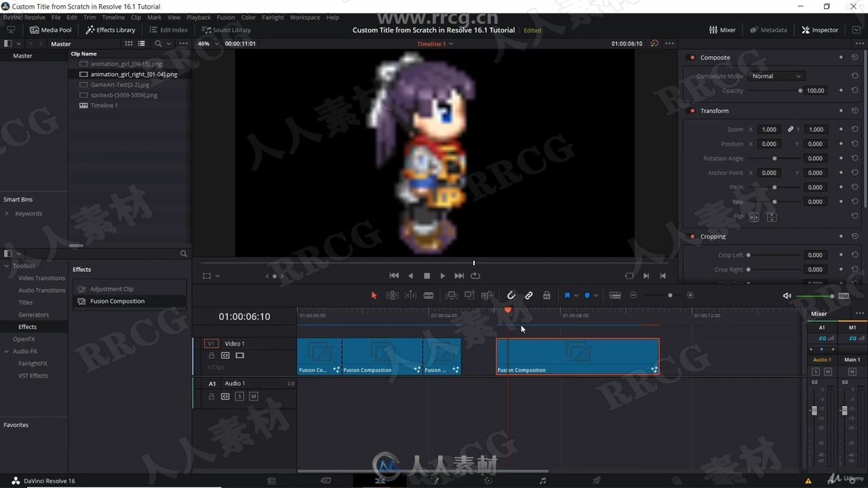Open the Color menu

[249, 18]
